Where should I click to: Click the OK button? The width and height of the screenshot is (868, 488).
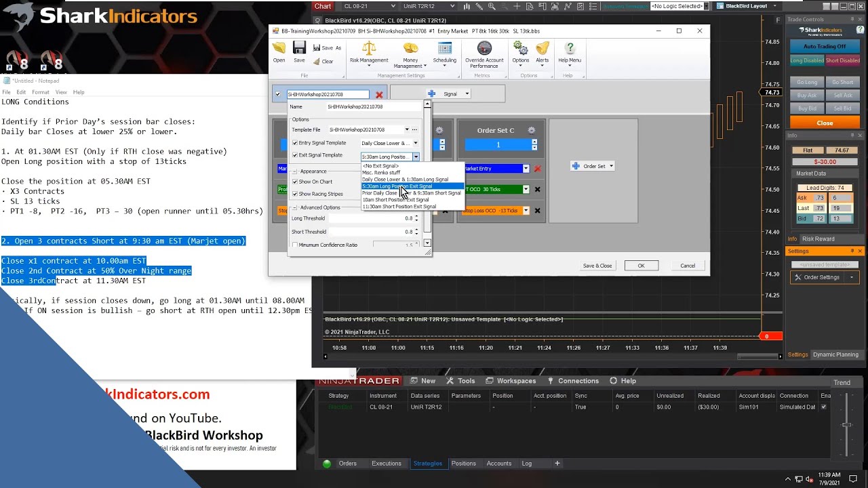[641, 266]
